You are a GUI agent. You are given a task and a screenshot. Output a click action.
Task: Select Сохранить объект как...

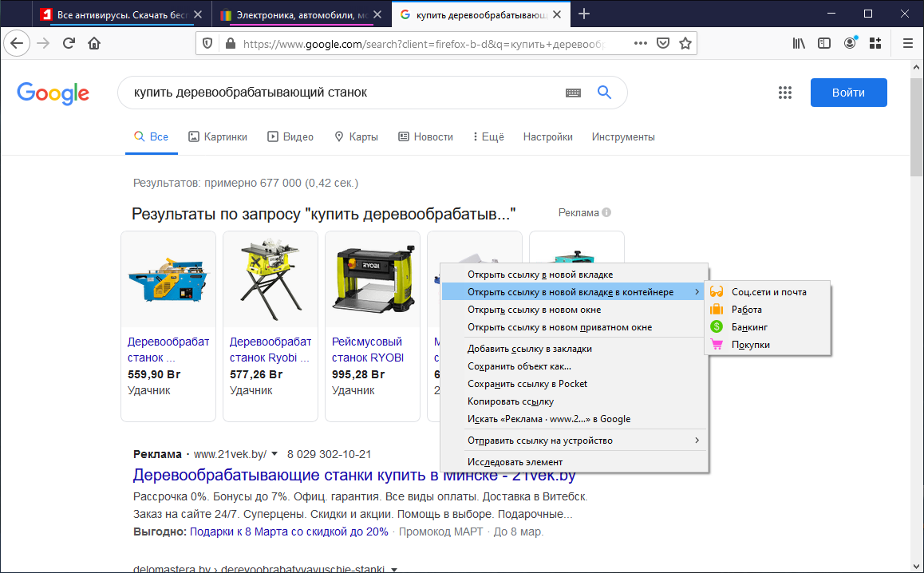tap(575, 366)
